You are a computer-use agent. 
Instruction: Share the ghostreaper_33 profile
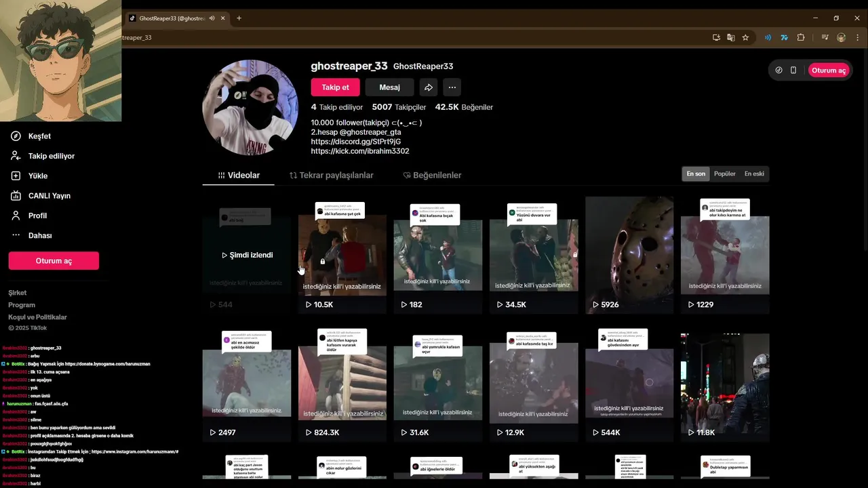tap(429, 87)
